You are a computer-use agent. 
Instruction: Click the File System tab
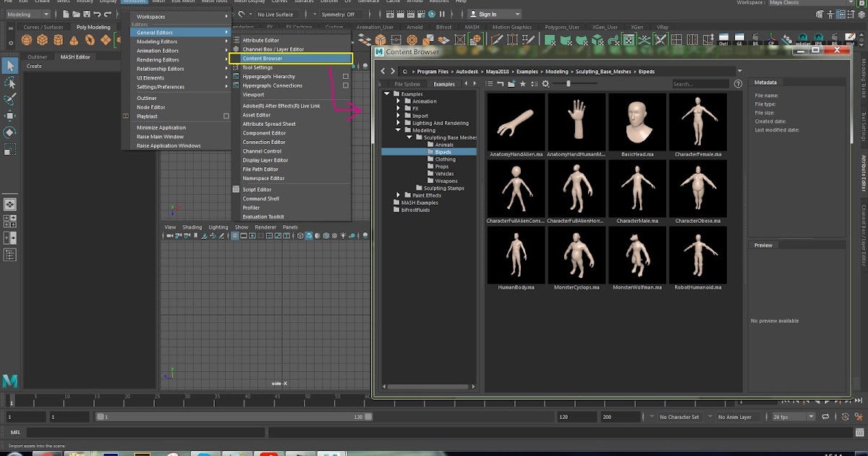407,84
